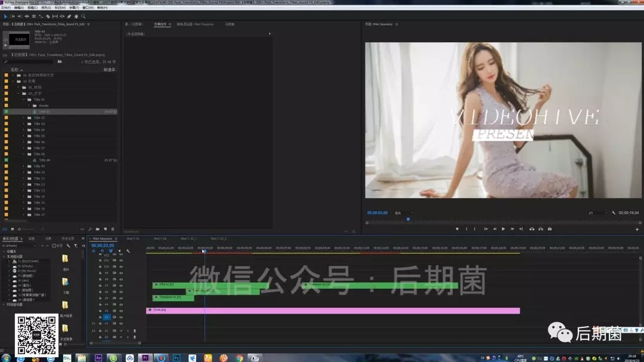
Task: Select the Zoom magnifier tool
Action: point(83,17)
